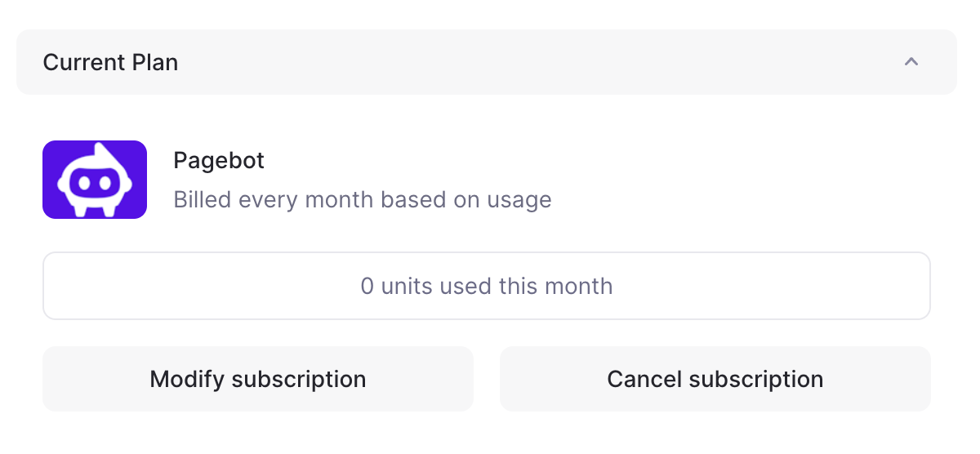980x454 pixels.
Task: Start cancellation with Cancel subscription
Action: tap(715, 379)
